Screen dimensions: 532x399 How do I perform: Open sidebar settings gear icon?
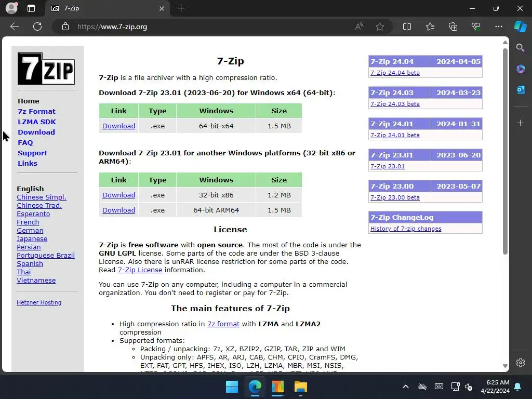(x=521, y=362)
